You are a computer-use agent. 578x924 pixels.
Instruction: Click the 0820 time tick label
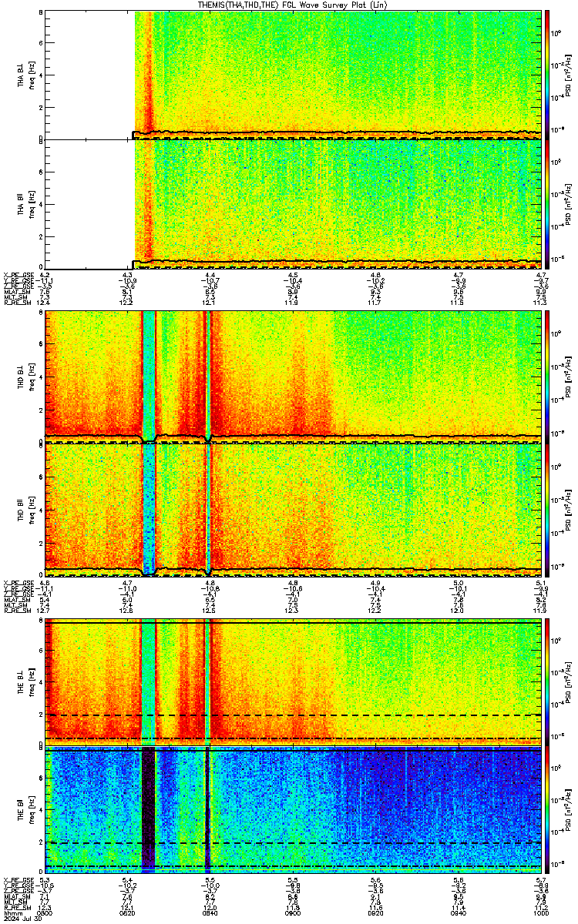(128, 912)
